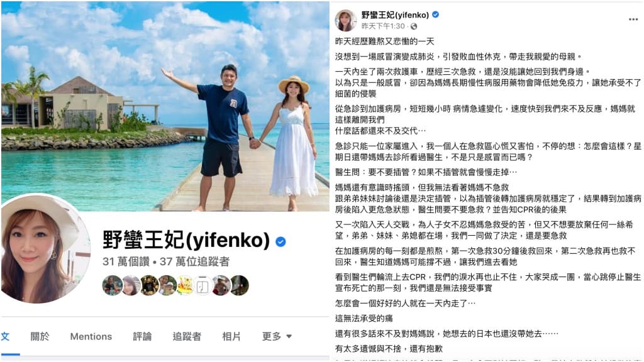
Task: Open the last follower avatar in the row
Action: coord(239,285)
